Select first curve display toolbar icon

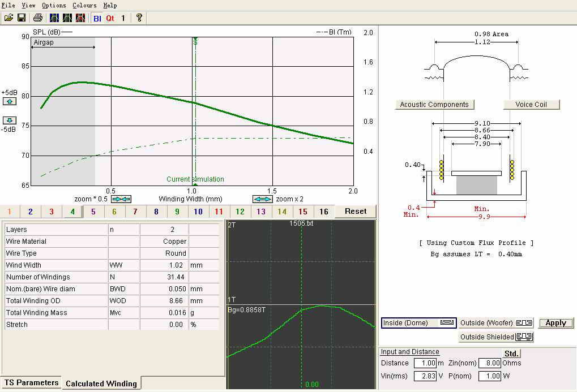click(x=54, y=18)
